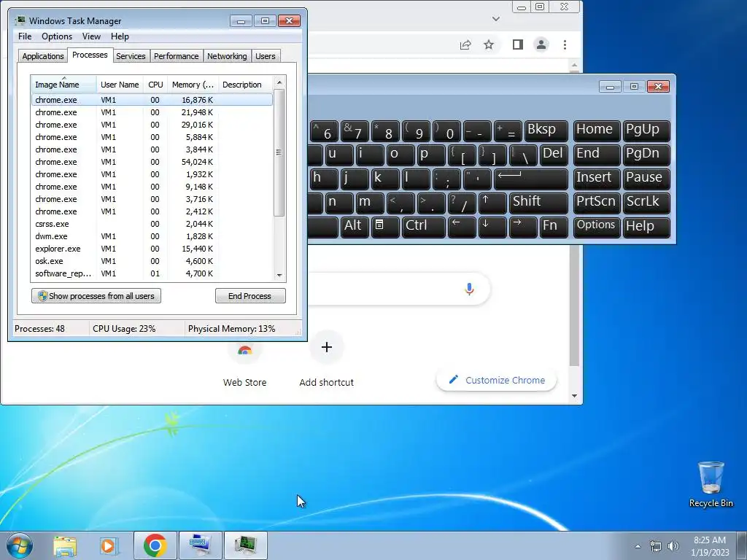This screenshot has width=747, height=560.
Task: Click the right arrow key on the keyboard
Action: click(522, 227)
